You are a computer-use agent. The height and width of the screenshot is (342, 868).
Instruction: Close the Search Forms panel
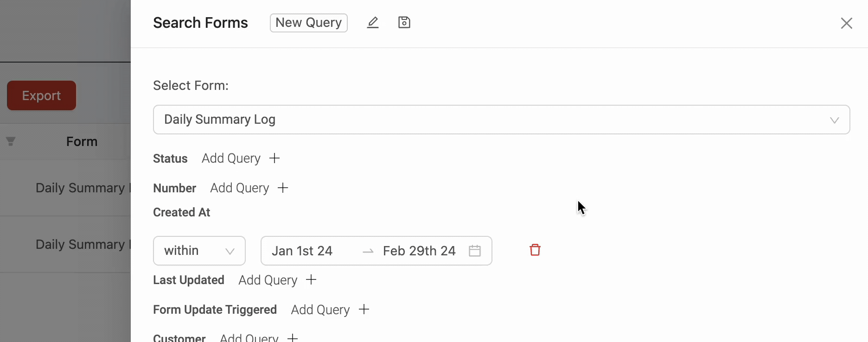[847, 23]
